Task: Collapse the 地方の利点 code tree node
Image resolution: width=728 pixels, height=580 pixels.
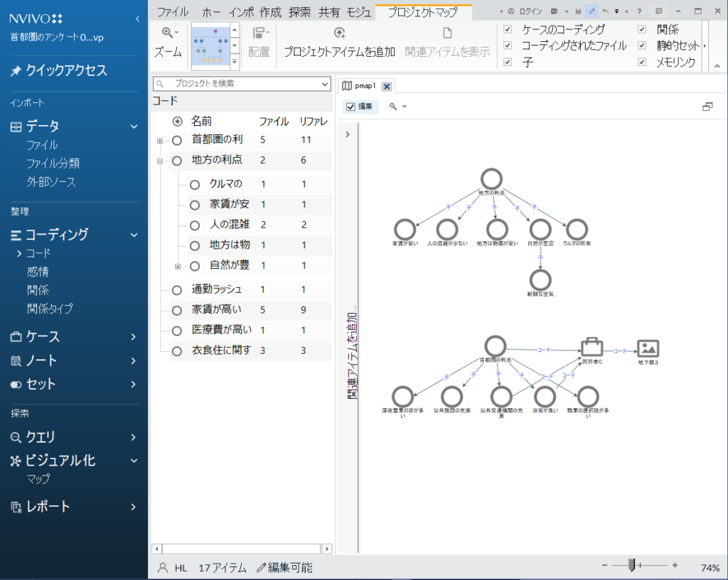Action: (160, 161)
